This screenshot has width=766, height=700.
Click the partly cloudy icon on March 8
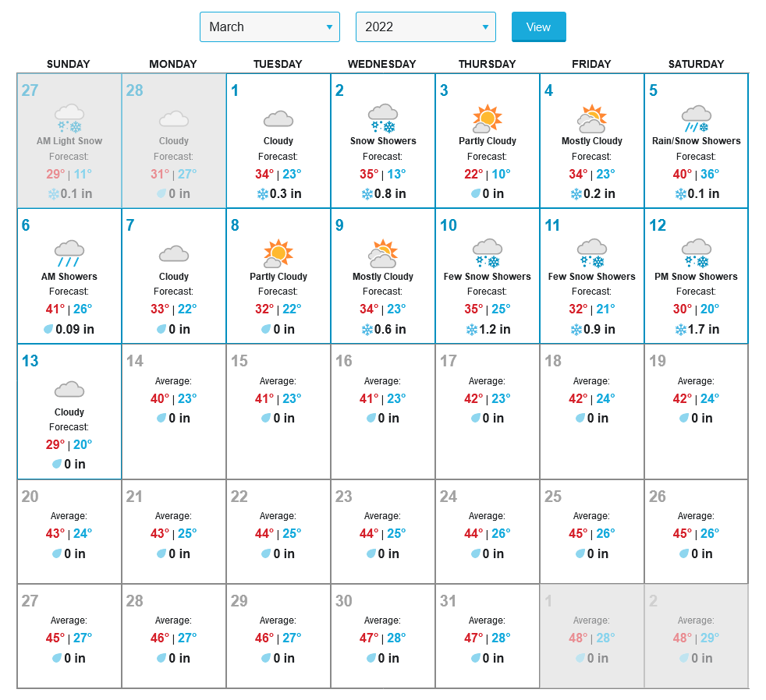pos(278,253)
